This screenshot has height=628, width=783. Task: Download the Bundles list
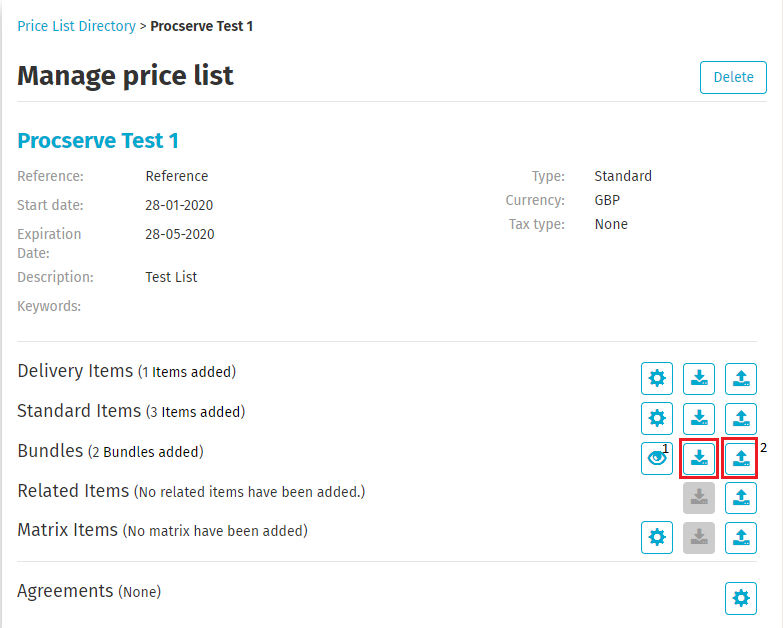699,458
